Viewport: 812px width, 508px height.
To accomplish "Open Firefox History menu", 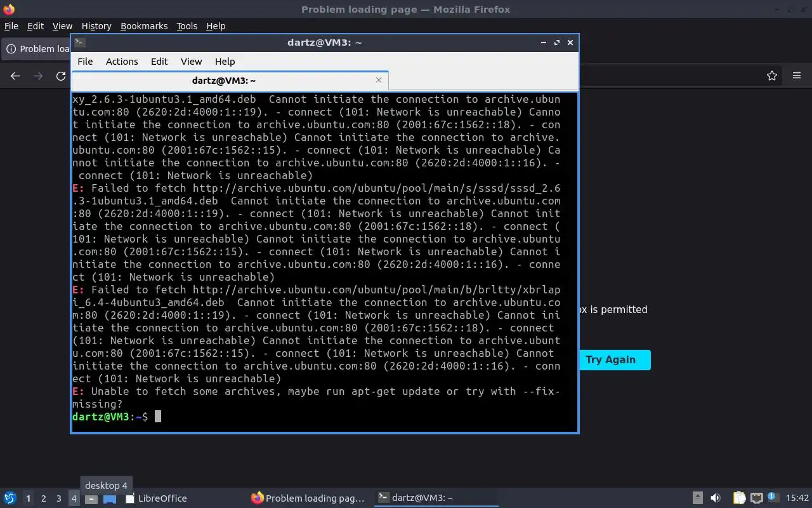I will (x=96, y=26).
